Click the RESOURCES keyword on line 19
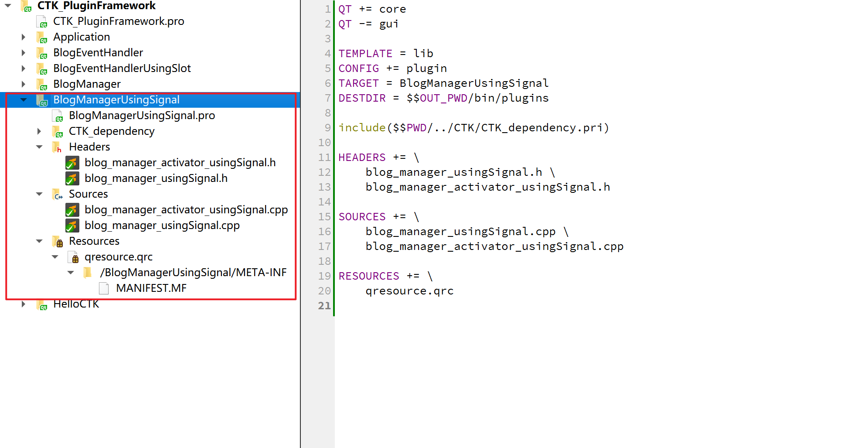 [369, 276]
